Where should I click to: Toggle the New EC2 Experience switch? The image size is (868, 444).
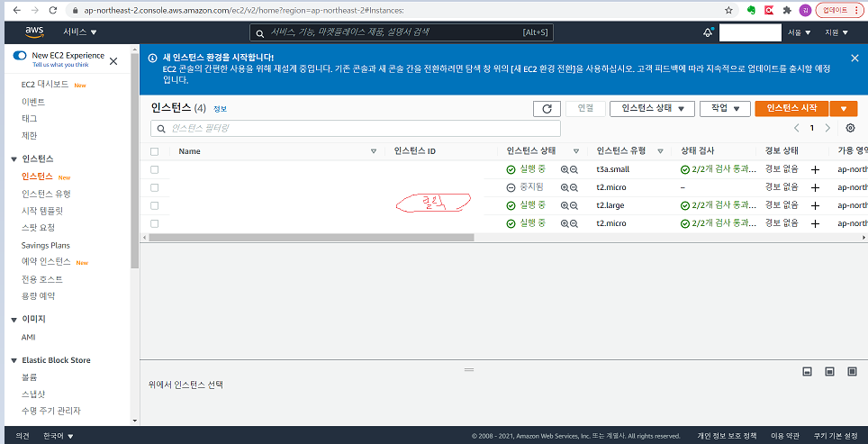(20, 55)
